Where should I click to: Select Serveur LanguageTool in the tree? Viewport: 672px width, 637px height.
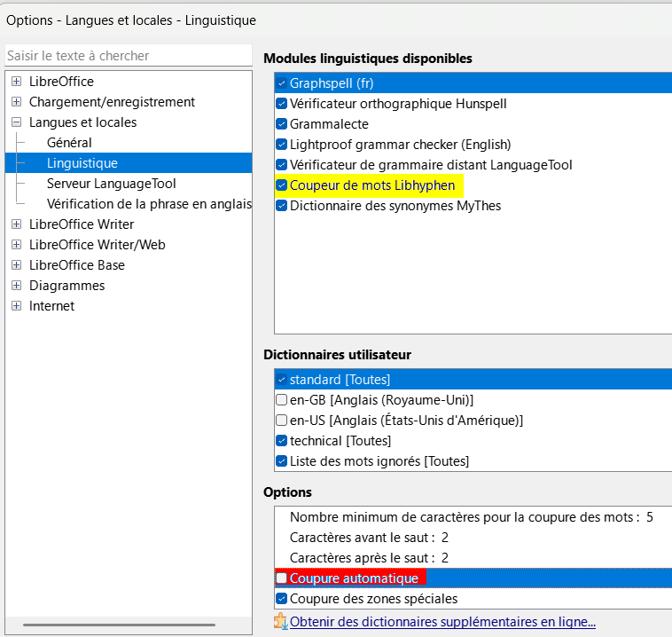point(112,184)
